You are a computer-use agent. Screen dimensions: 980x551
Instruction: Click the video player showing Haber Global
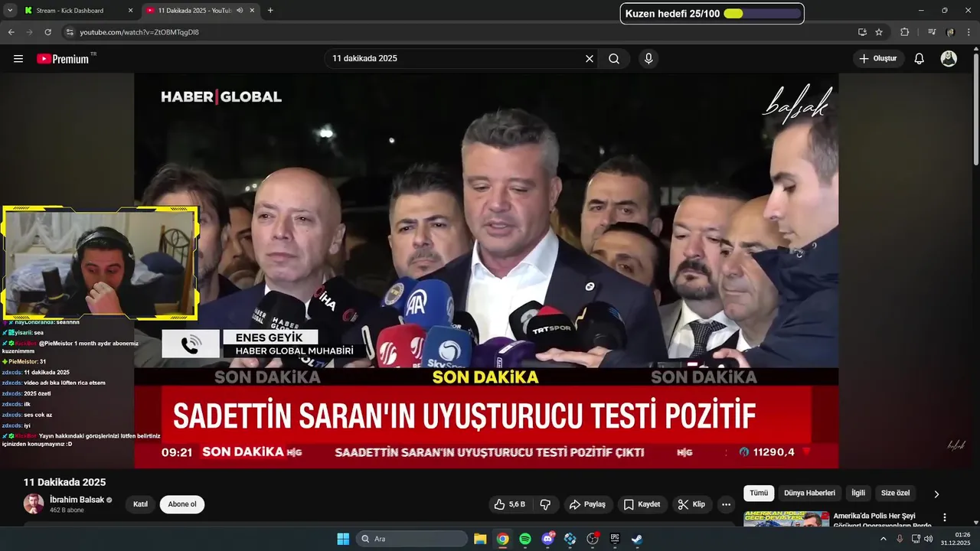click(486, 270)
